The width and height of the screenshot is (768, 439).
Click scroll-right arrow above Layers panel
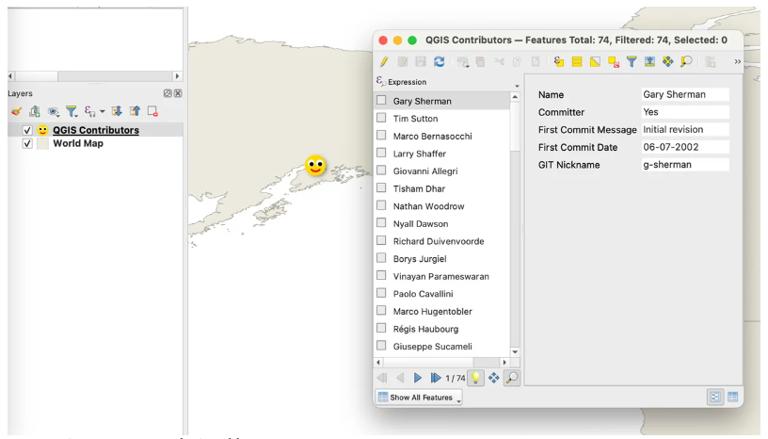177,76
